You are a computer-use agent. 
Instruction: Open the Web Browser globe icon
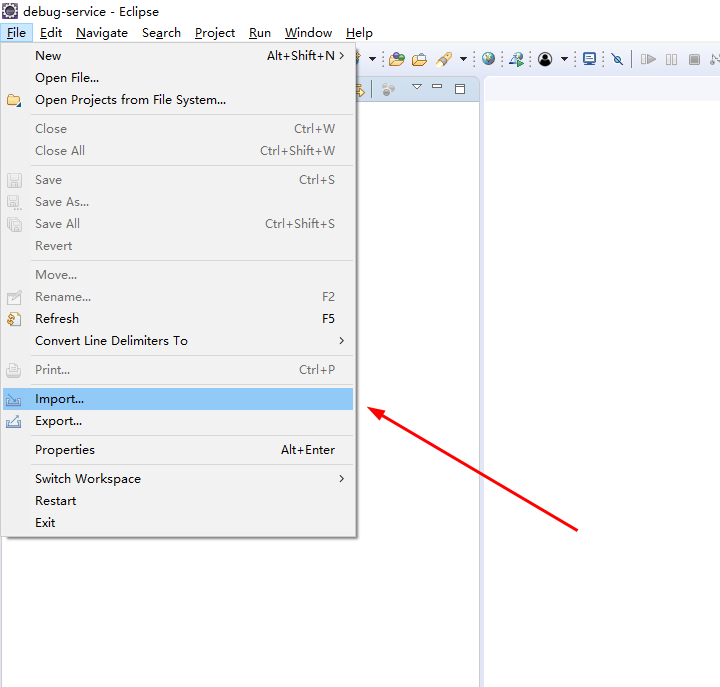coord(489,59)
